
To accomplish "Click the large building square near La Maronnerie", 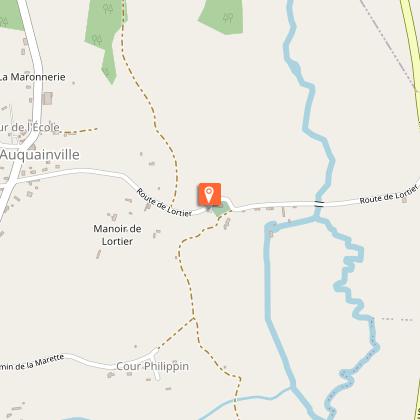I will [x=47, y=99].
